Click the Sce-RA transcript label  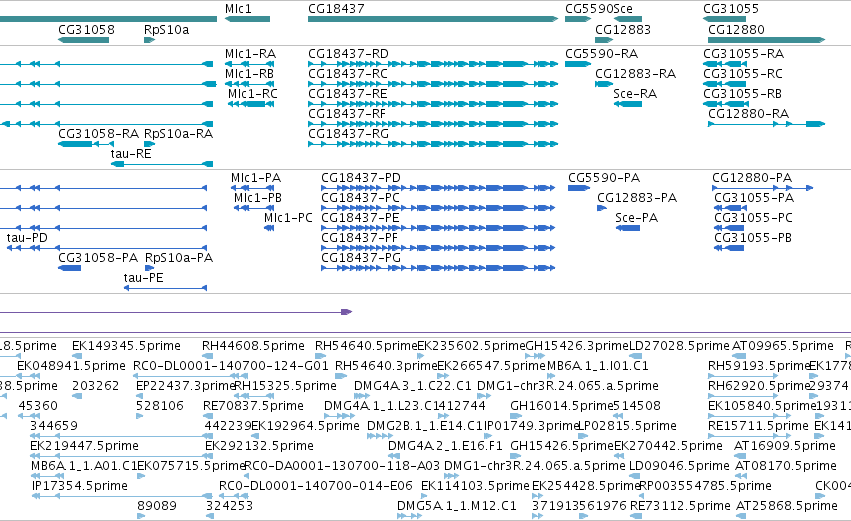(635, 94)
